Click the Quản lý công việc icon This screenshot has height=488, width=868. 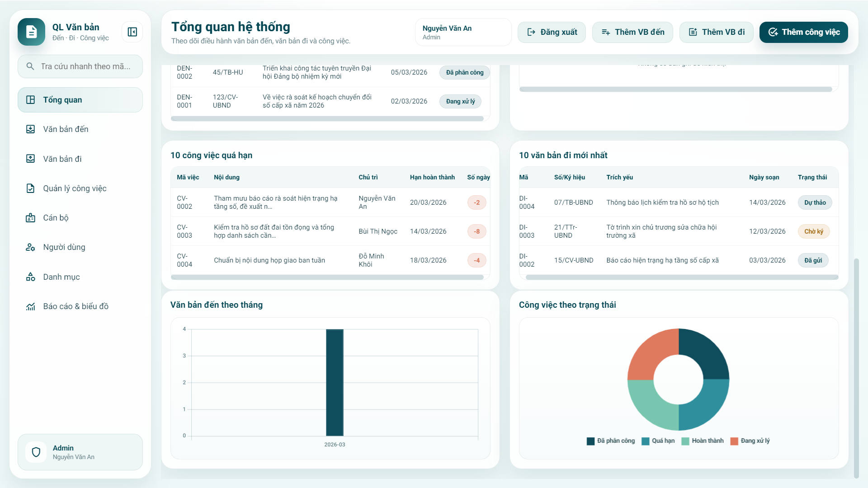click(30, 188)
